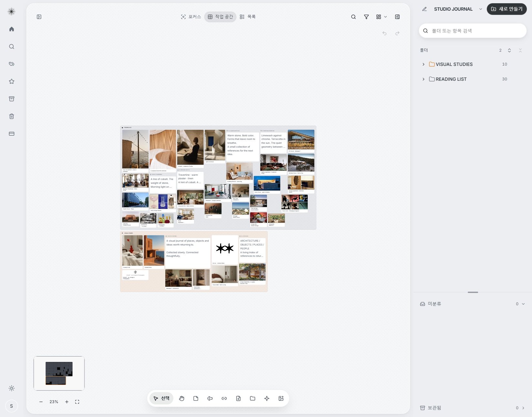Switch to 포커스 view tab
The width and height of the screenshot is (532, 417).
pyautogui.click(x=191, y=17)
